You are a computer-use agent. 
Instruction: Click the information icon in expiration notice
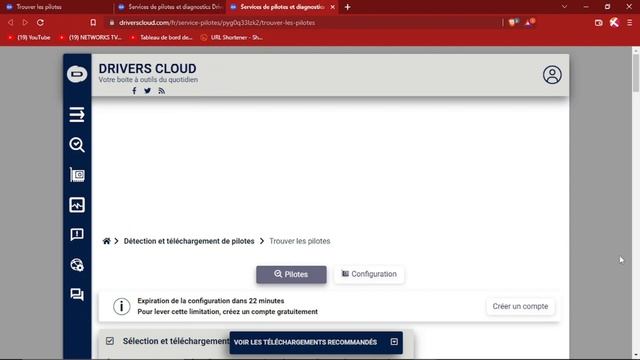[121, 306]
